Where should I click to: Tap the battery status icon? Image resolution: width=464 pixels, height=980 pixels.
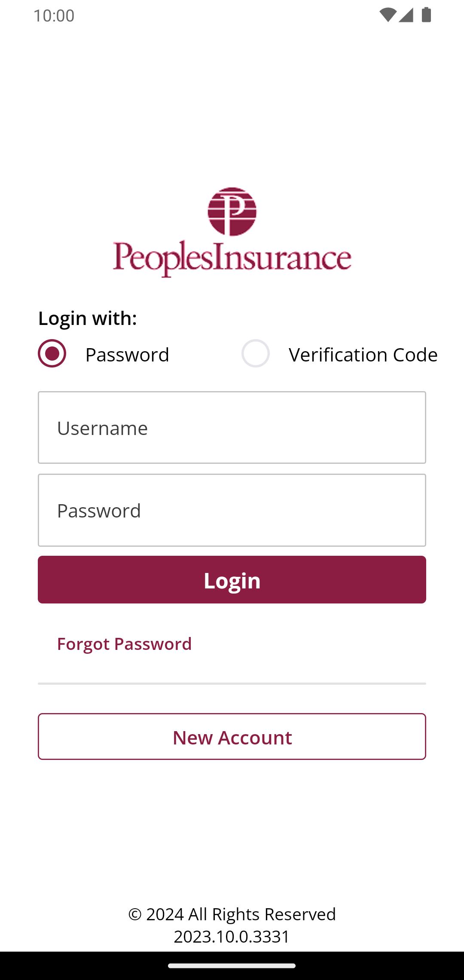pyautogui.click(x=426, y=15)
